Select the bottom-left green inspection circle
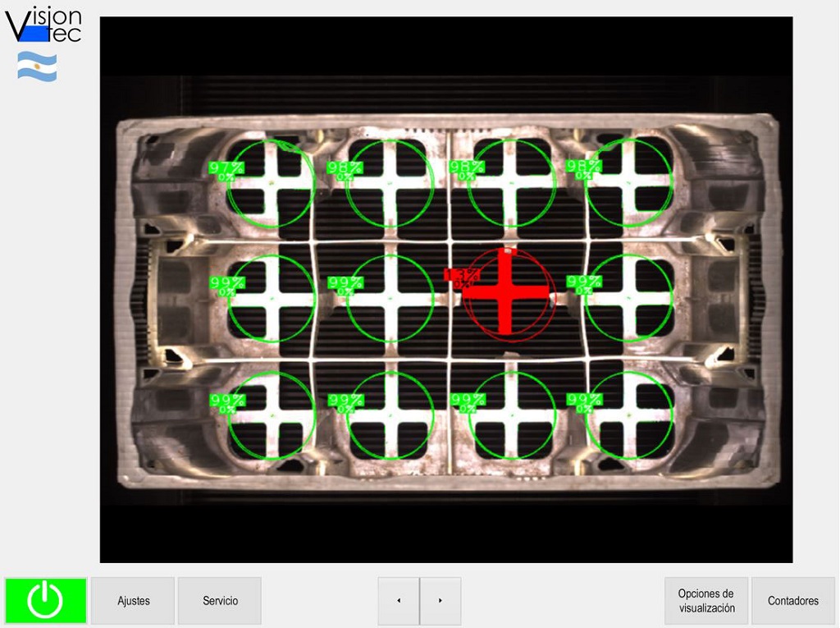The width and height of the screenshot is (840, 628). (272, 415)
